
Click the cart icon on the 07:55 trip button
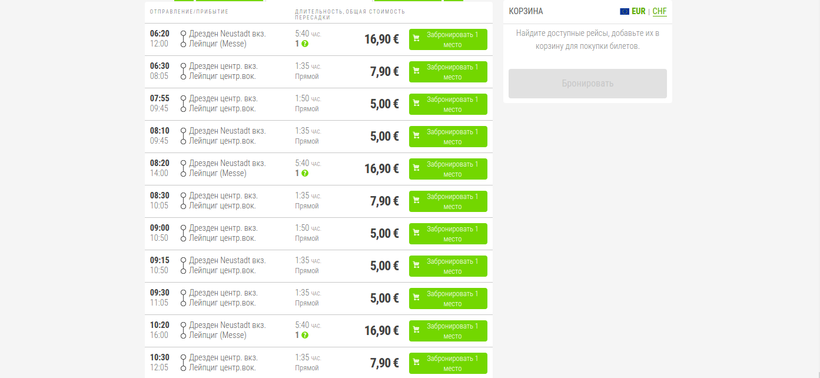coord(416,103)
